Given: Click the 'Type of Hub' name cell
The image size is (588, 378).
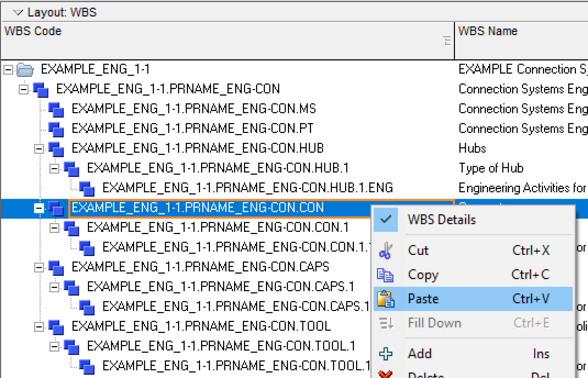Looking at the screenshot, I should (x=491, y=169).
